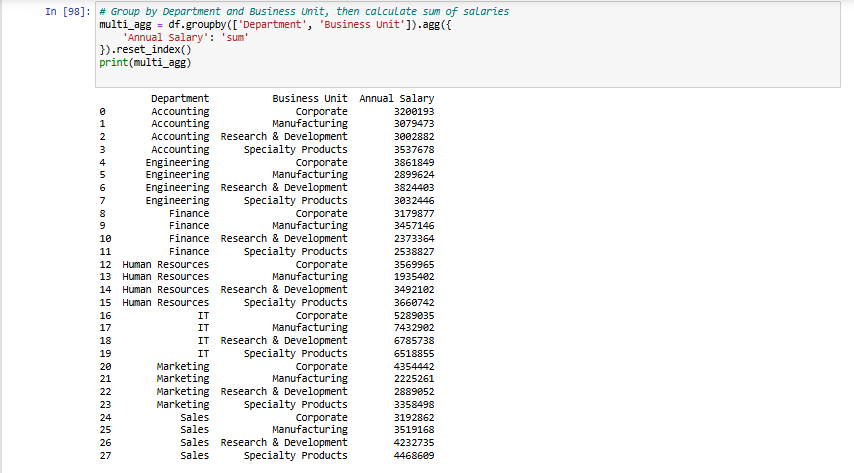Select salary value 2225261
This screenshot has height=473, width=854.
tap(414, 379)
